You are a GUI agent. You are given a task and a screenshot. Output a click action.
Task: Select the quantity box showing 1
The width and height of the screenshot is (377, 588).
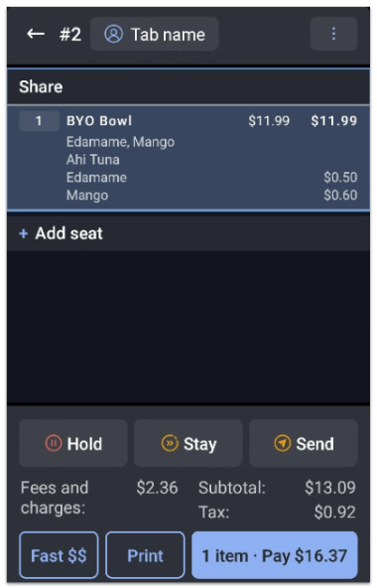click(39, 121)
